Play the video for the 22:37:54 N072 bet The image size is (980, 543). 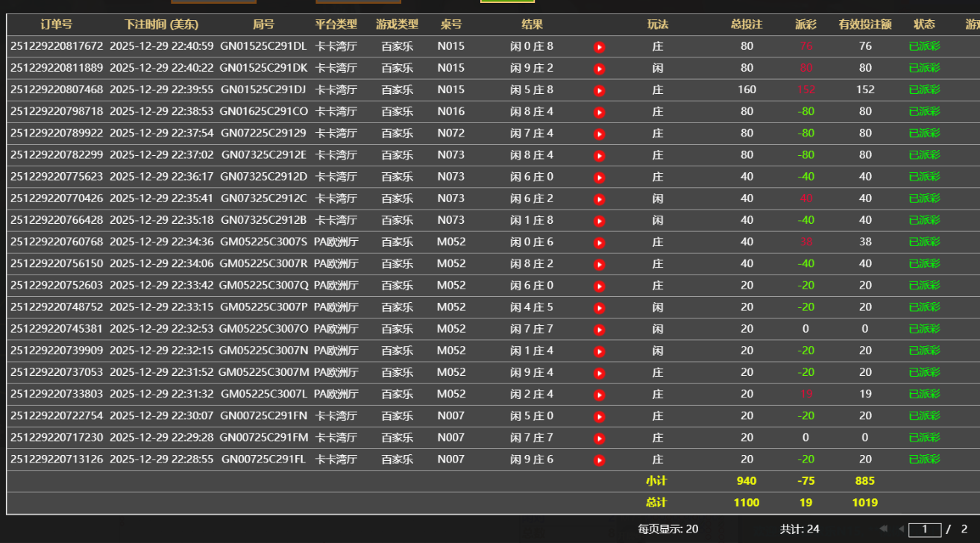click(x=599, y=134)
